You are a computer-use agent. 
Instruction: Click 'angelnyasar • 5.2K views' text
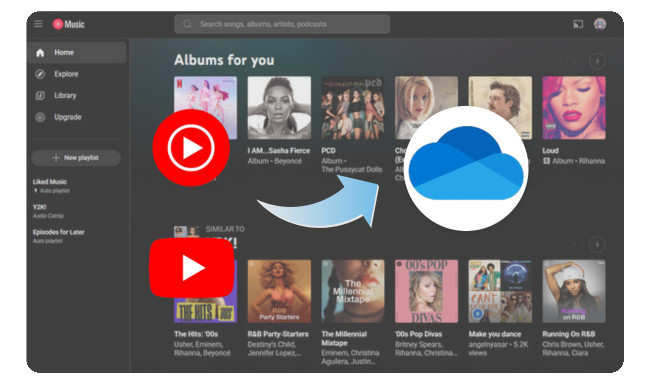pyautogui.click(x=498, y=349)
